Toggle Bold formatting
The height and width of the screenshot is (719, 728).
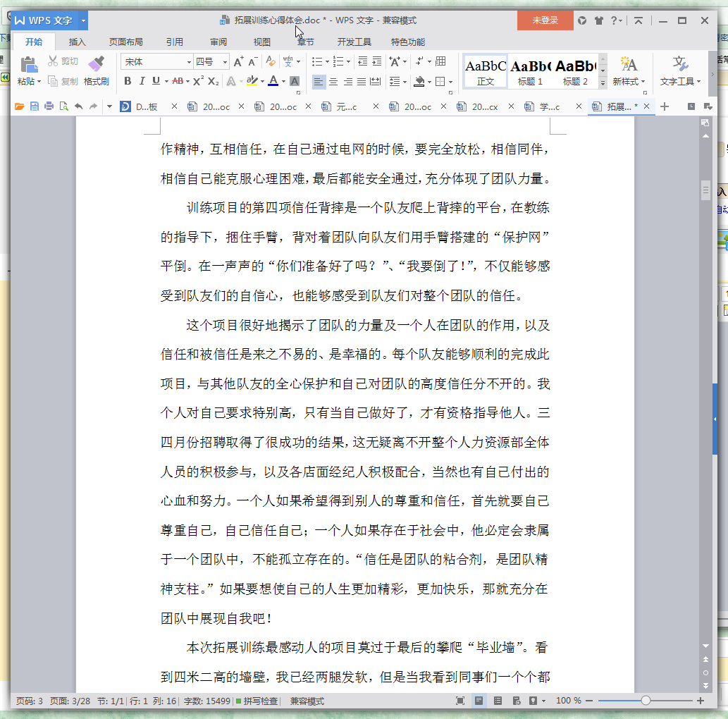tap(128, 81)
